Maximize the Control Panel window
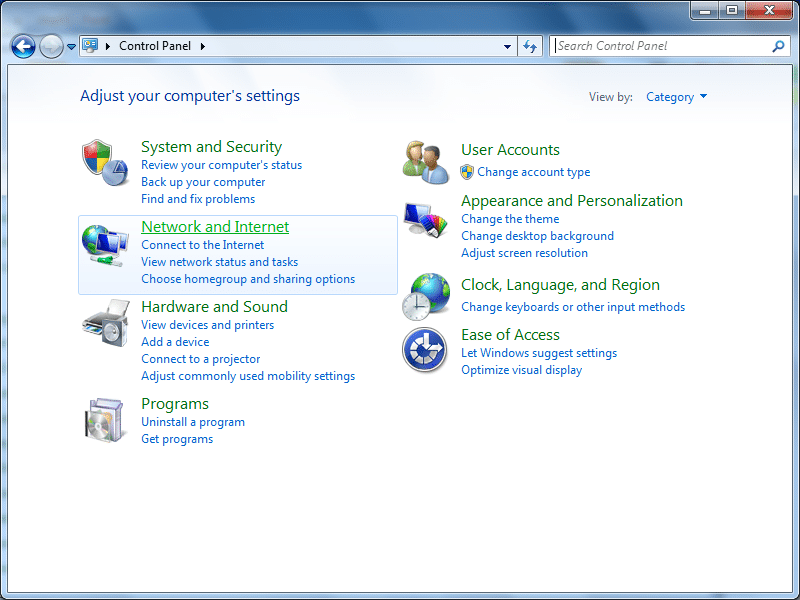Image resolution: width=800 pixels, height=600 pixels. (x=732, y=10)
